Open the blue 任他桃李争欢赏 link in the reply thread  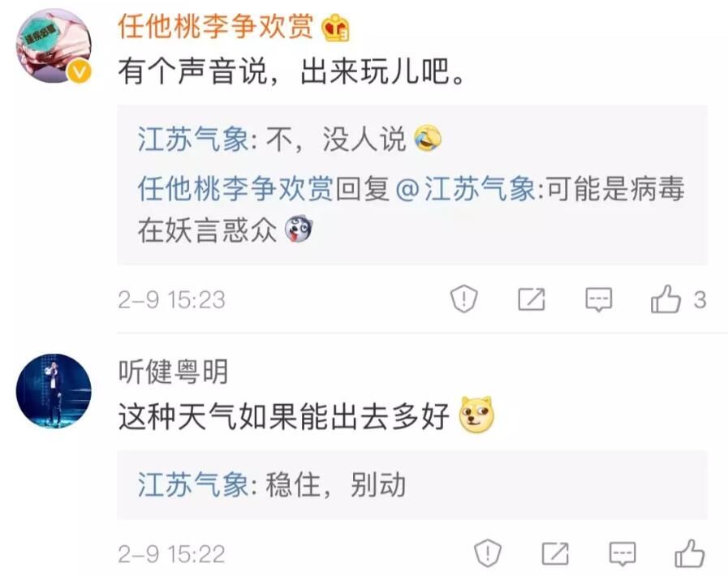(235, 189)
